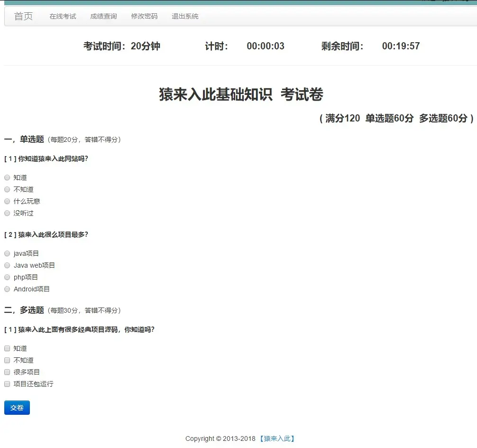
Task: Go to 在线考试 section
Action: click(x=62, y=16)
